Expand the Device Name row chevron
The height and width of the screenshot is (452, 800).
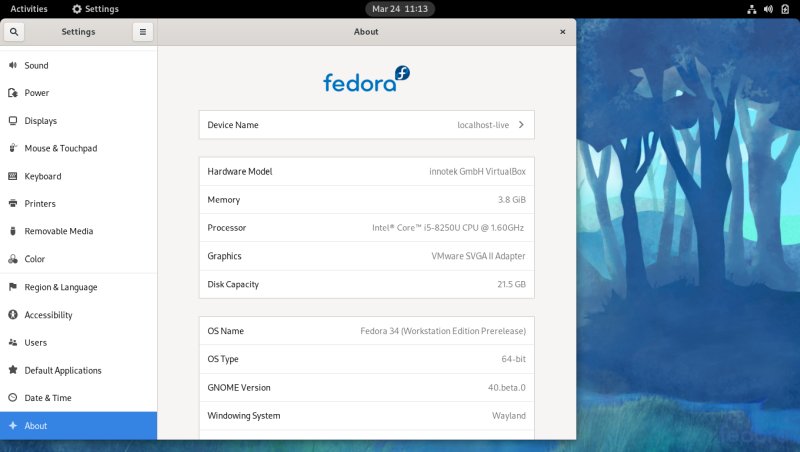[521, 125]
